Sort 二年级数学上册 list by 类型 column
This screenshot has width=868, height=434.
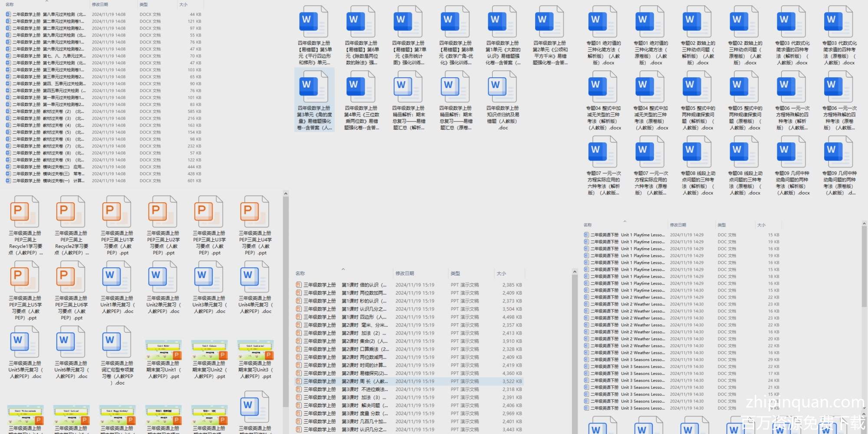point(144,4)
